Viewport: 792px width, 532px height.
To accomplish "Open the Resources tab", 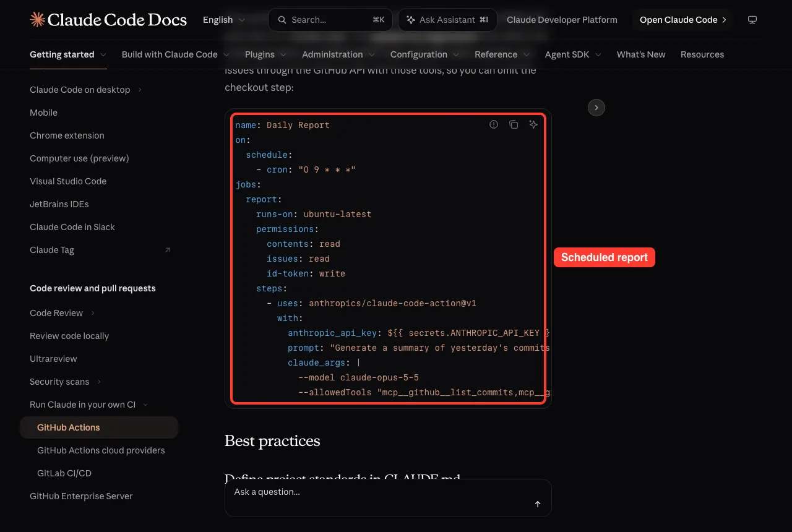I will point(702,54).
